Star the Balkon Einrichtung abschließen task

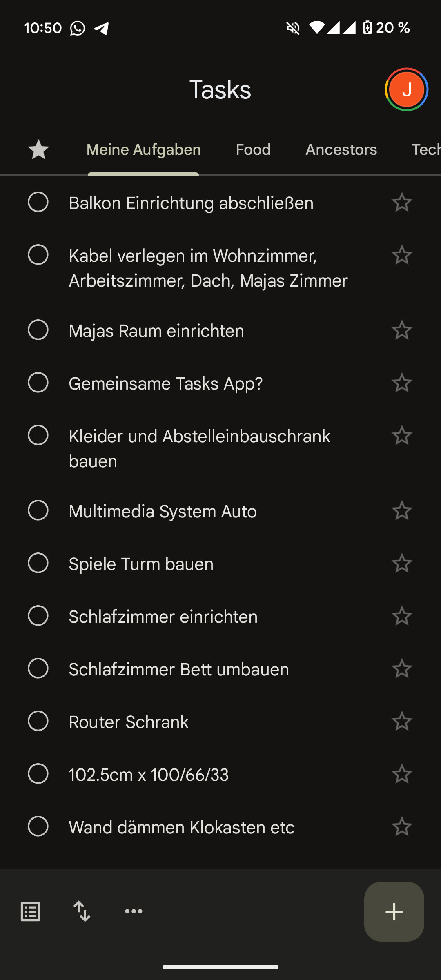[x=402, y=203]
